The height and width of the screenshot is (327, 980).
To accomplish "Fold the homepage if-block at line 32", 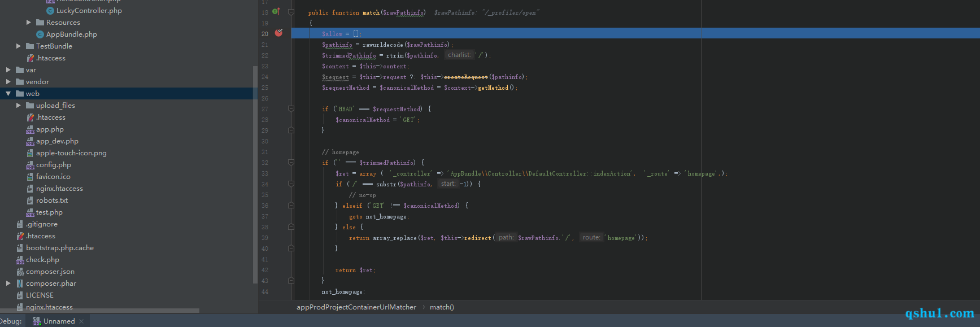I will pyautogui.click(x=291, y=162).
